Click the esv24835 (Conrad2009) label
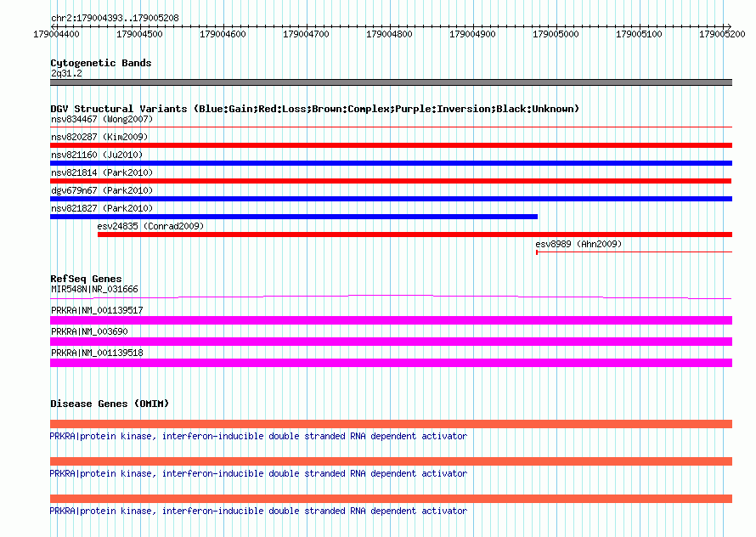 click(150, 226)
